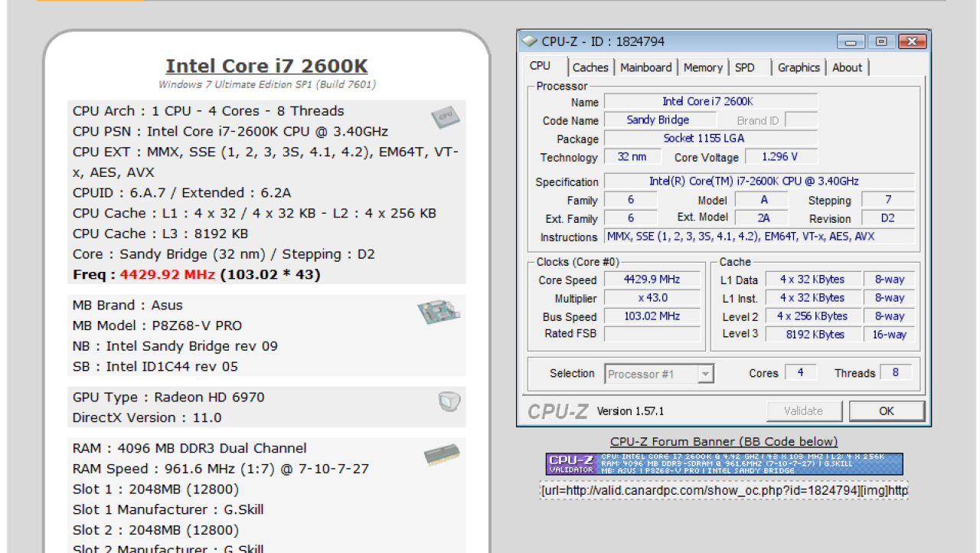The width and height of the screenshot is (980, 553).
Task: Open the Processor #1 selection dropdown
Action: [659, 374]
